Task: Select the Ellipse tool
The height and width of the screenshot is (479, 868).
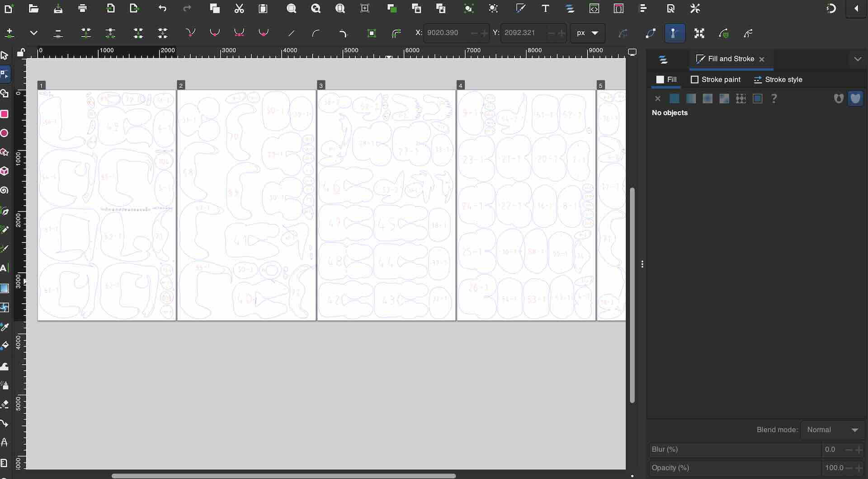Action: coord(5,133)
